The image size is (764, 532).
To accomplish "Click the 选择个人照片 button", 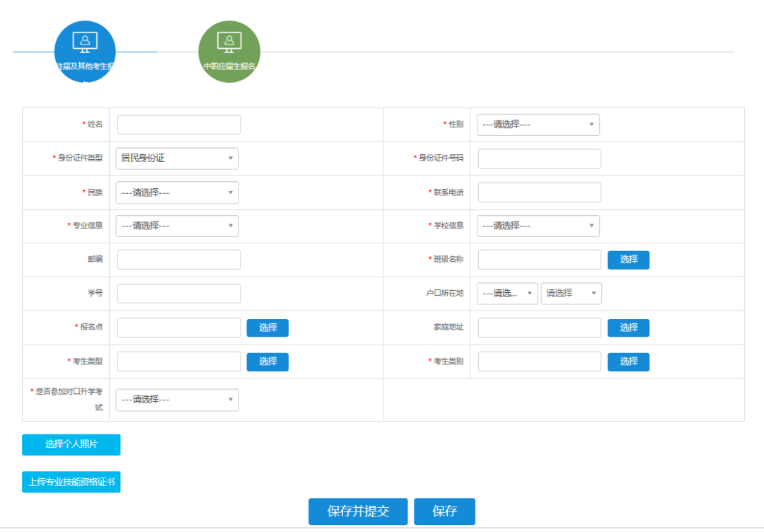I will coord(71,444).
